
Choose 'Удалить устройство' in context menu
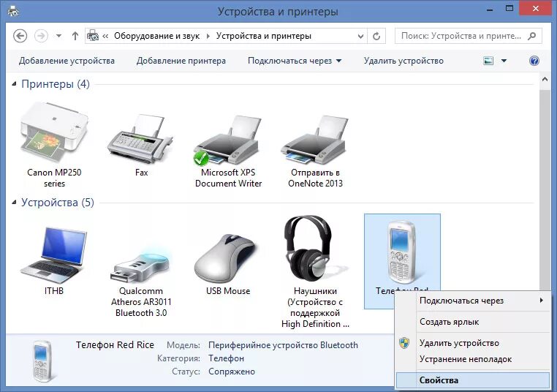(473, 343)
